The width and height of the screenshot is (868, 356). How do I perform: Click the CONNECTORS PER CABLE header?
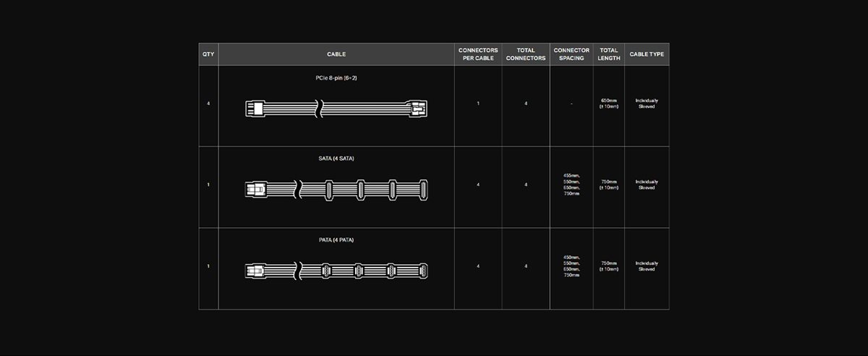pyautogui.click(x=478, y=54)
